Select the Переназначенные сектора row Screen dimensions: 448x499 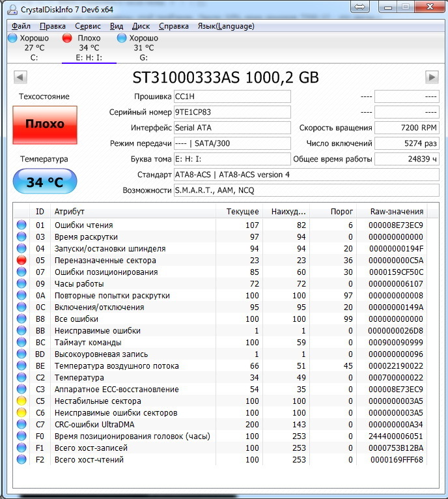tap(220, 261)
